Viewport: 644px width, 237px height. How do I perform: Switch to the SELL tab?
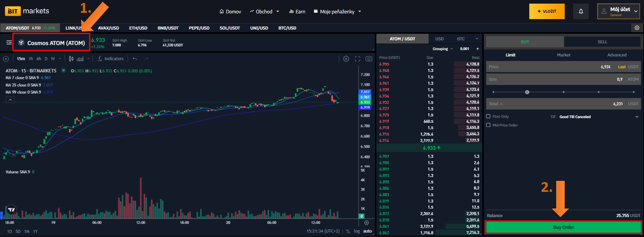point(602,42)
